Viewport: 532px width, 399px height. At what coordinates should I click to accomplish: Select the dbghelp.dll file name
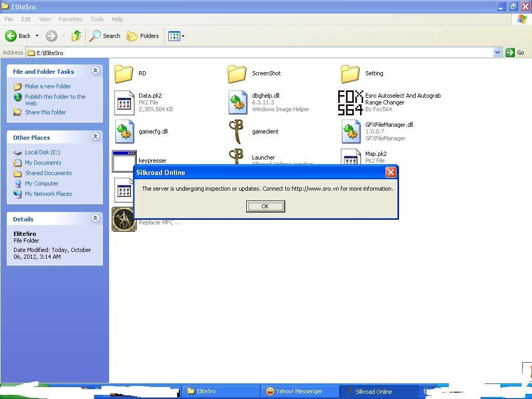point(265,96)
